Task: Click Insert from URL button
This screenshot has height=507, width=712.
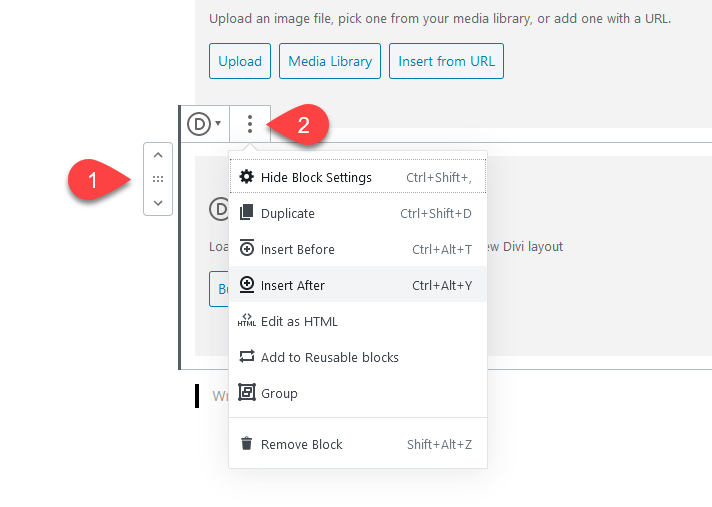Action: tap(446, 61)
